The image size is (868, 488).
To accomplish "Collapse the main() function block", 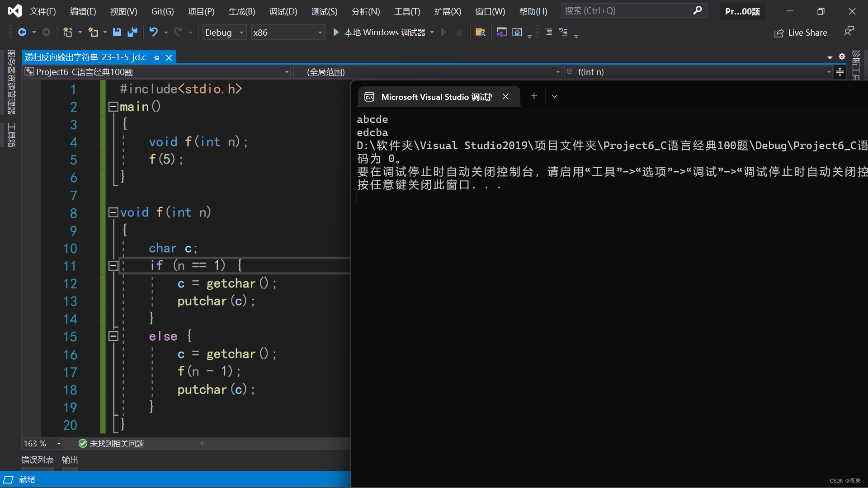I will point(113,107).
